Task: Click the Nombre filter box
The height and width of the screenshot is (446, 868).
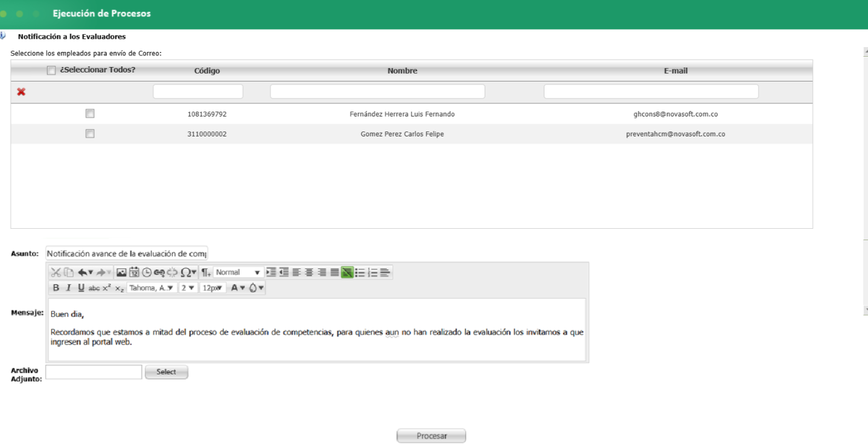Action: tap(378, 91)
